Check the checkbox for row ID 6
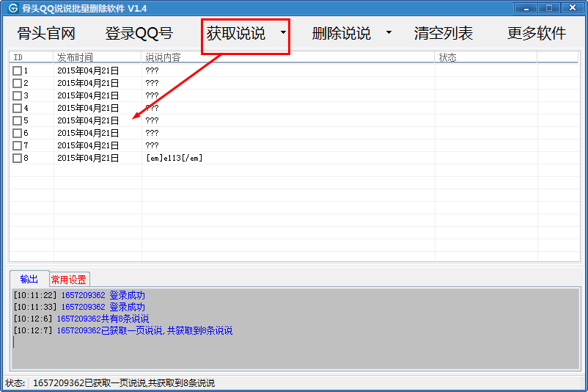Image resolution: width=588 pixels, height=392 pixels. (18, 133)
